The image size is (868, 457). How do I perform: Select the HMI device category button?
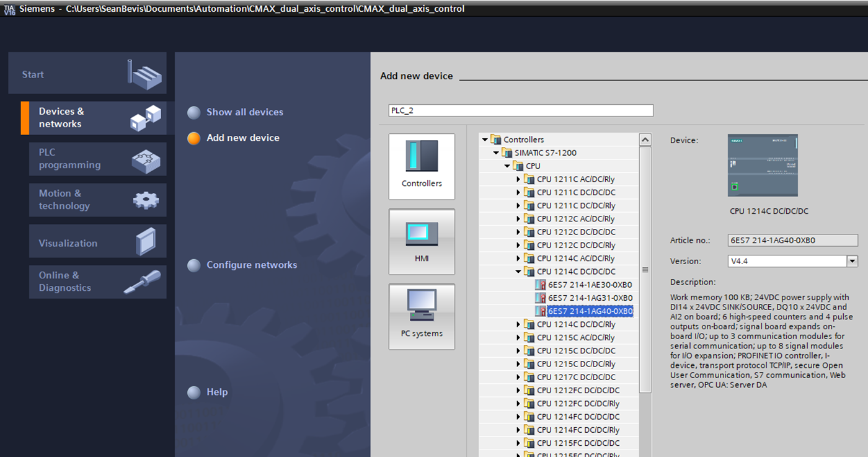[422, 242]
